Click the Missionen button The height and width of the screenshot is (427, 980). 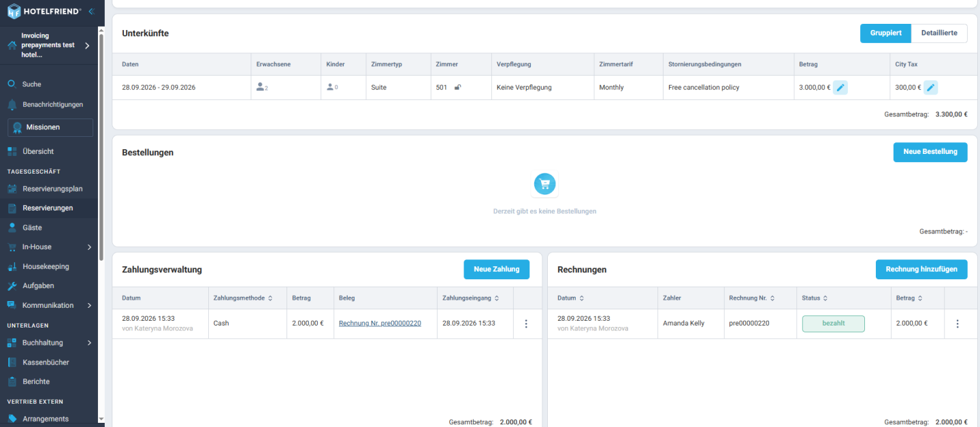click(x=50, y=127)
